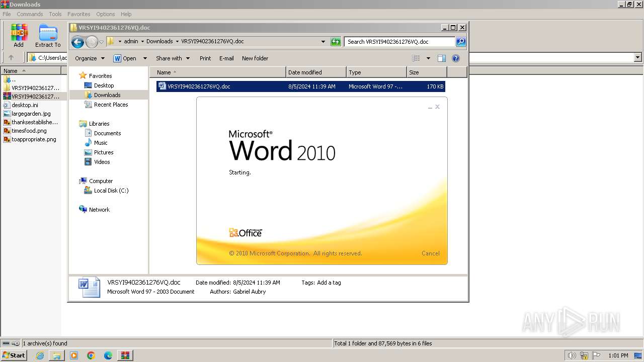Select Recent Places in navigation pane
The height and width of the screenshot is (362, 644).
(111, 105)
